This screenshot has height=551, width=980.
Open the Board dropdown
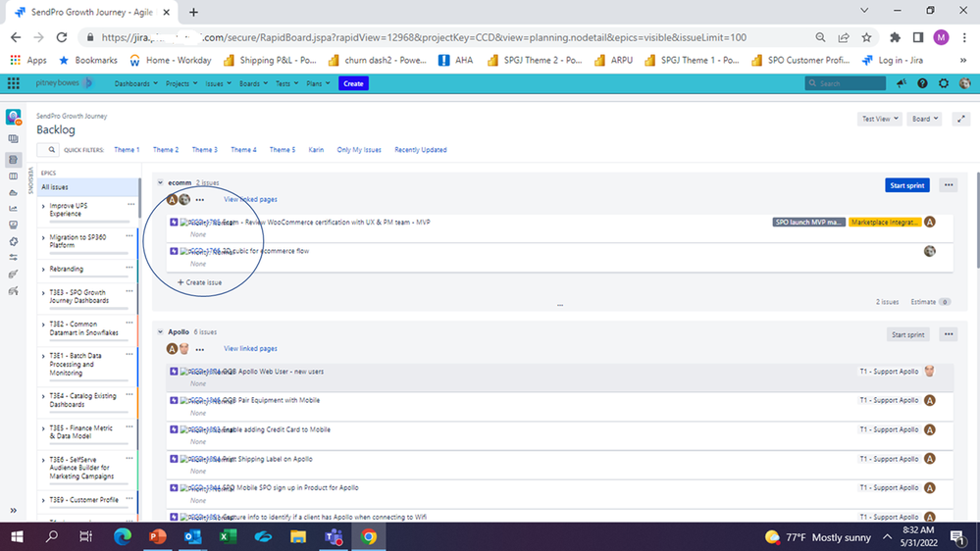924,119
